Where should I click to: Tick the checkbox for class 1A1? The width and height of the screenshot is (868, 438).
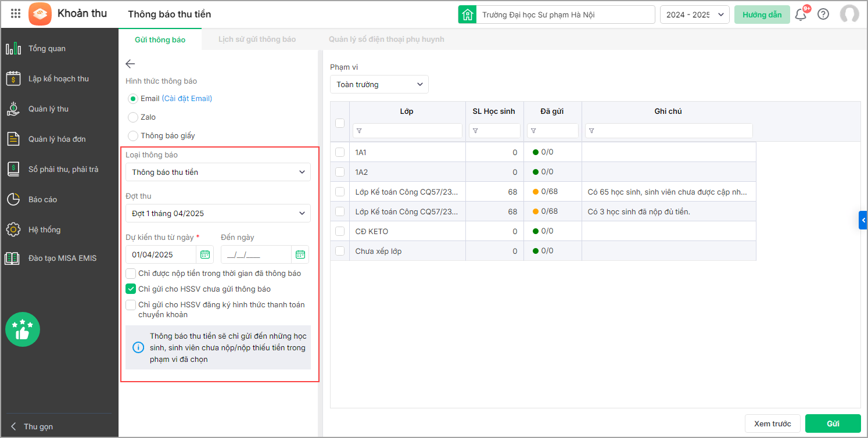340,152
